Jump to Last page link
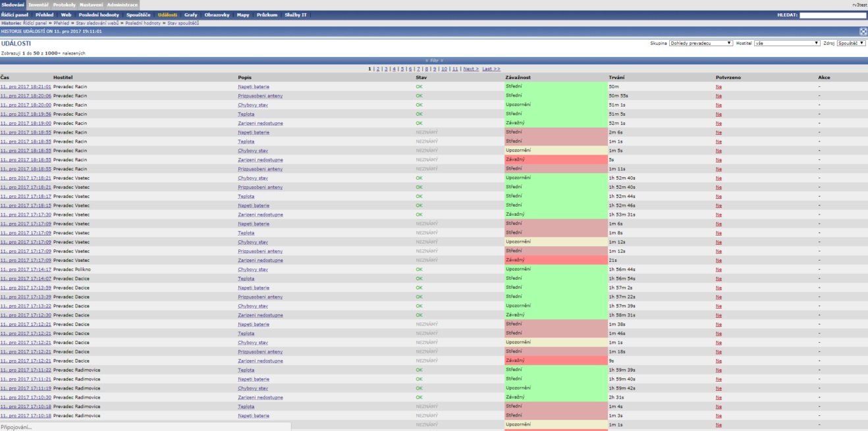868x431 pixels. pos(491,68)
